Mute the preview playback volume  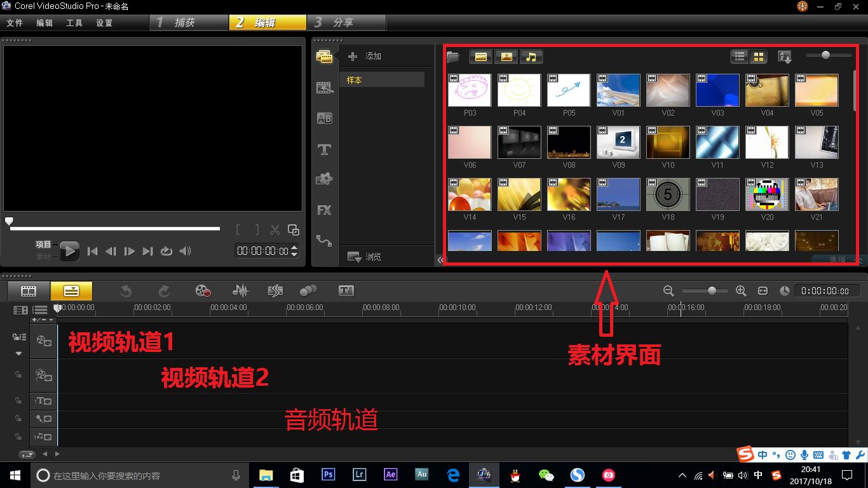pyautogui.click(x=184, y=251)
